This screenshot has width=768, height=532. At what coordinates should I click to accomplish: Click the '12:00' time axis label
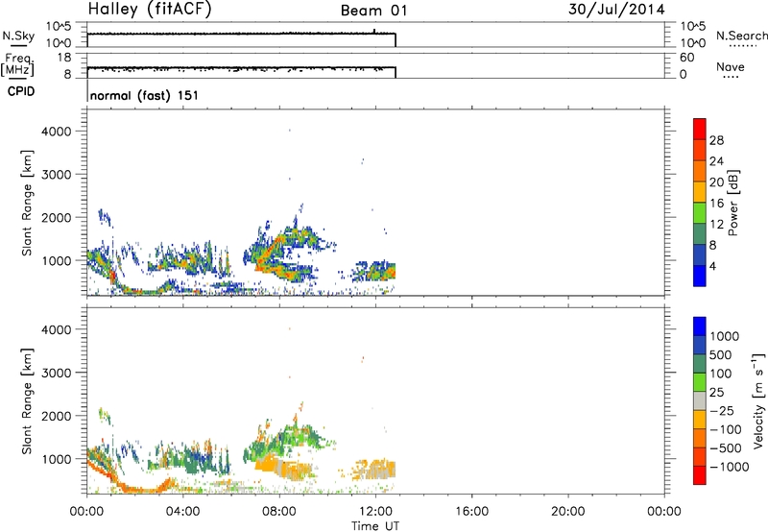[375, 512]
